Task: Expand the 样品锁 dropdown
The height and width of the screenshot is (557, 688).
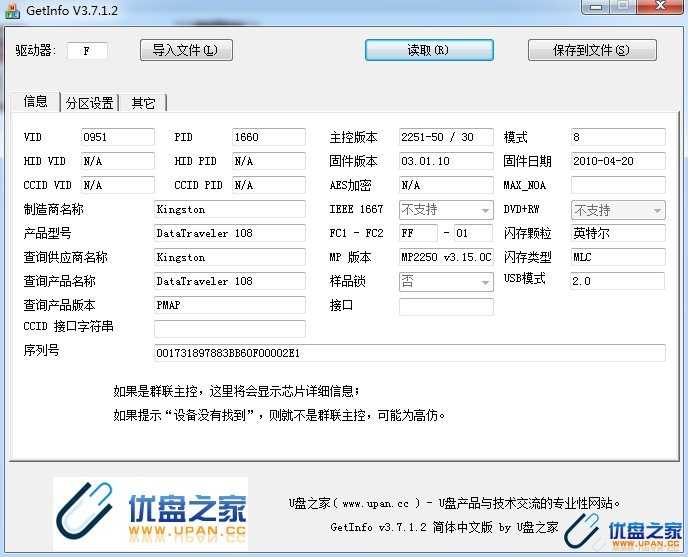Action: pos(485,282)
